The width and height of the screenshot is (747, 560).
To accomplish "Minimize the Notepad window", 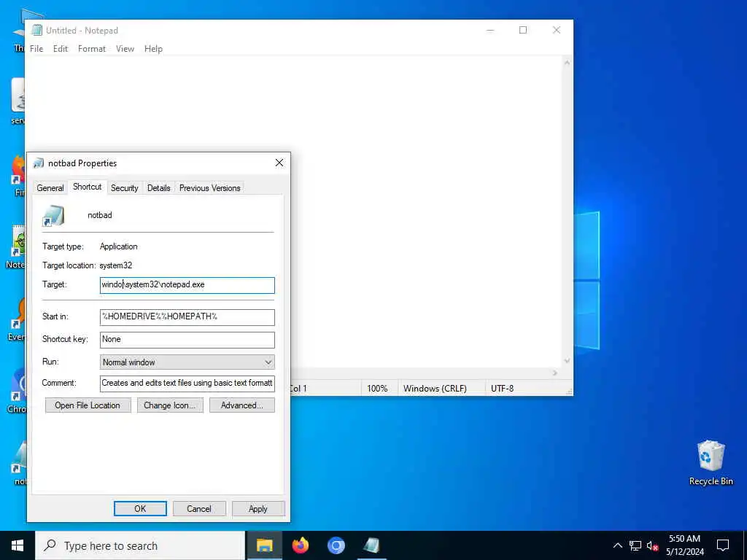I will click(490, 30).
